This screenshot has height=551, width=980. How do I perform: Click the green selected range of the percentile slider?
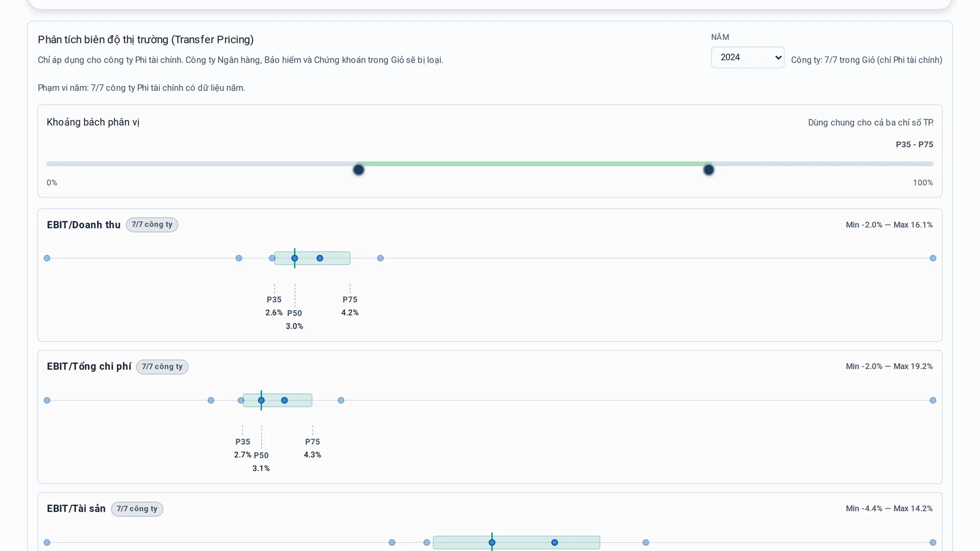(x=533, y=164)
